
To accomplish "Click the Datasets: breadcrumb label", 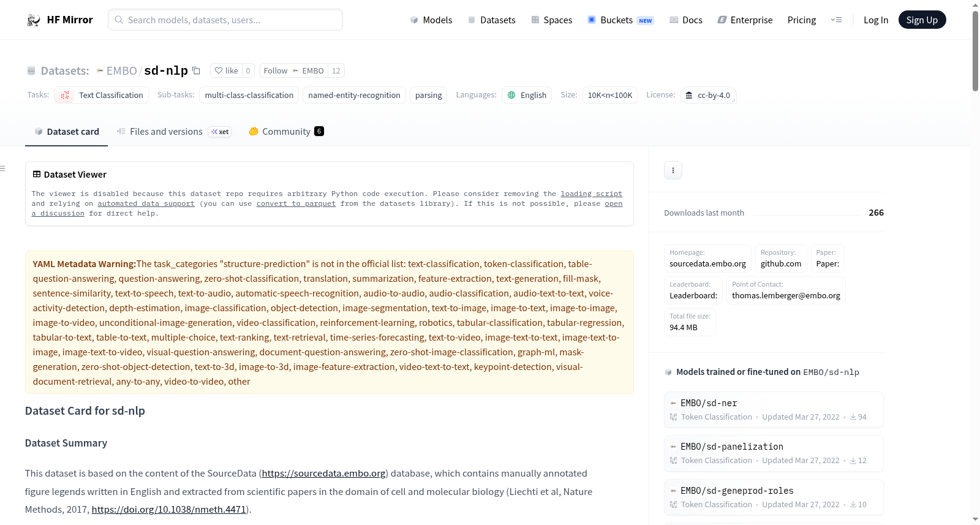I will click(x=65, y=70).
